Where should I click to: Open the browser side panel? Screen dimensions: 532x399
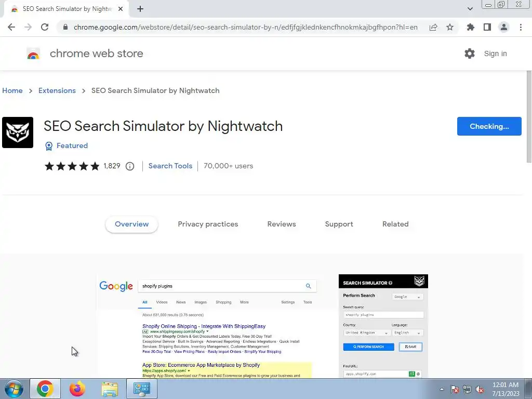tap(487, 27)
